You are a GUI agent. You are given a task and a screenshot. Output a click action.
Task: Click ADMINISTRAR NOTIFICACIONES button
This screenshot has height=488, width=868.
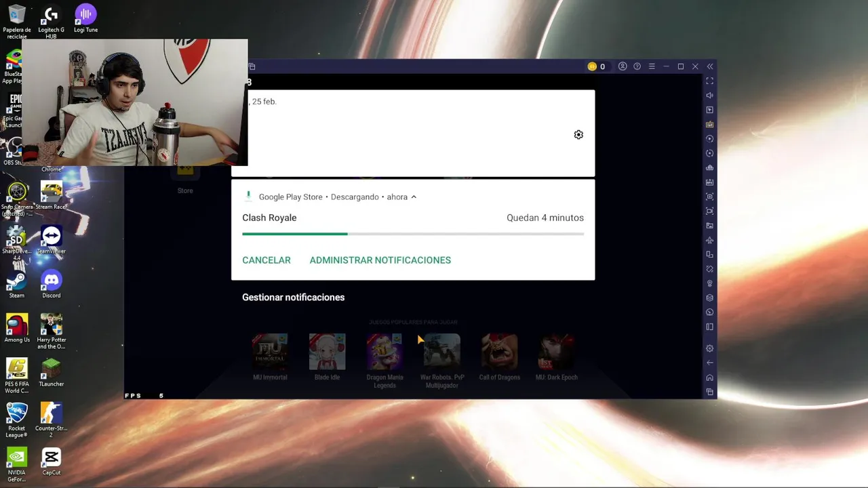[380, 260]
